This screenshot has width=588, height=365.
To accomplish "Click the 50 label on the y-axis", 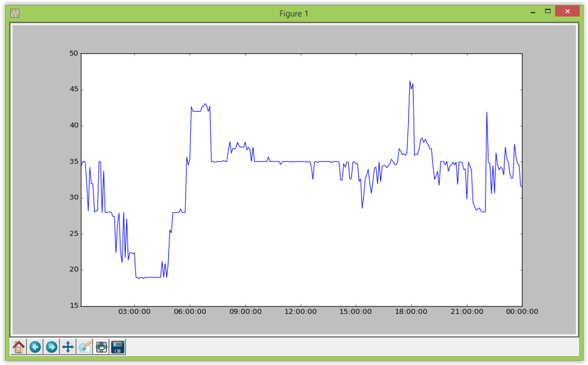I will tap(73, 53).
